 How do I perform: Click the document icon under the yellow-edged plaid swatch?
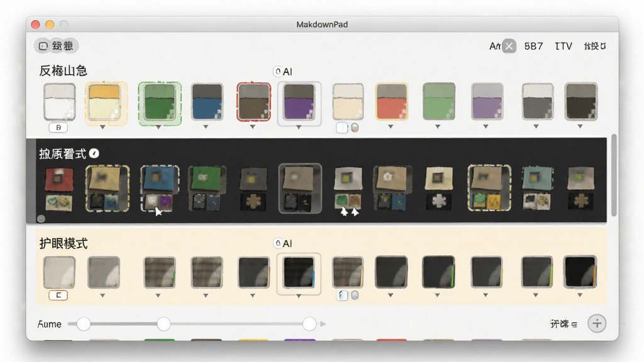point(342,295)
